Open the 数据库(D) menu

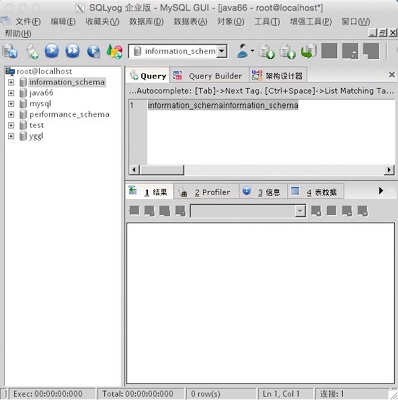pyautogui.click(x=146, y=22)
